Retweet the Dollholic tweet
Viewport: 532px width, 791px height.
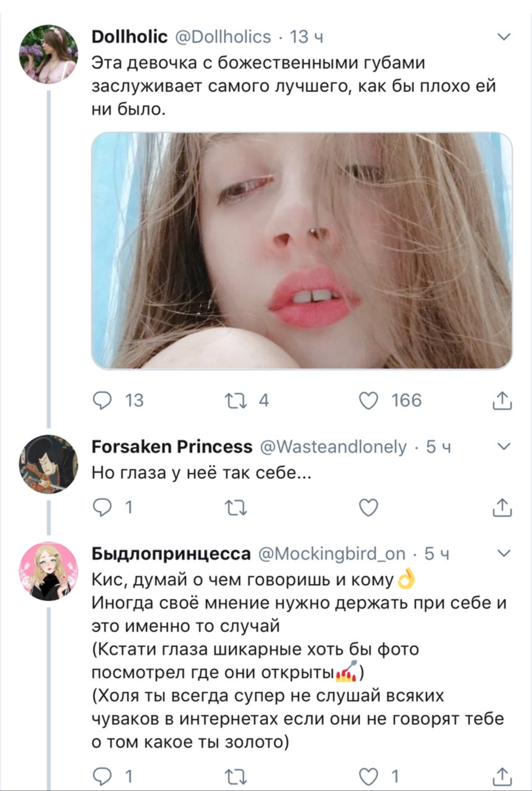point(237,401)
